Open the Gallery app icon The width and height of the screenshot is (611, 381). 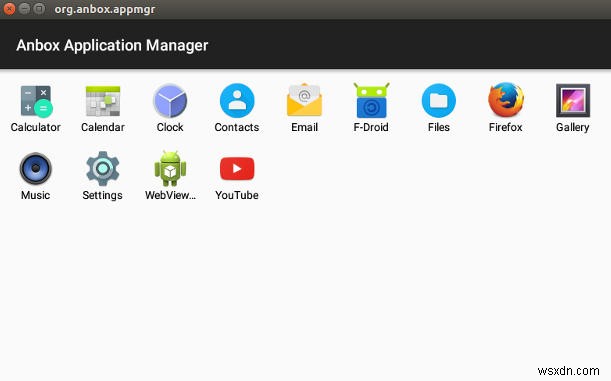(573, 101)
